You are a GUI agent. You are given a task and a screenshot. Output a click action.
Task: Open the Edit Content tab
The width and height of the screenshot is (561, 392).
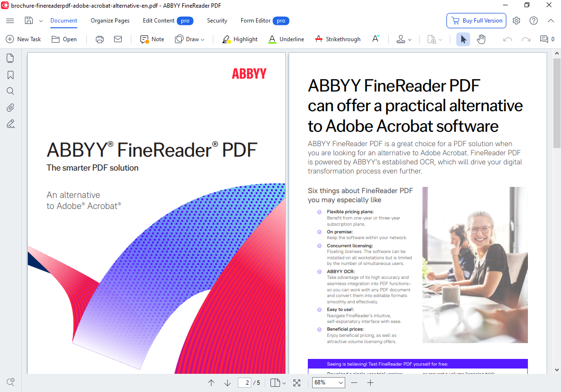[168, 21]
